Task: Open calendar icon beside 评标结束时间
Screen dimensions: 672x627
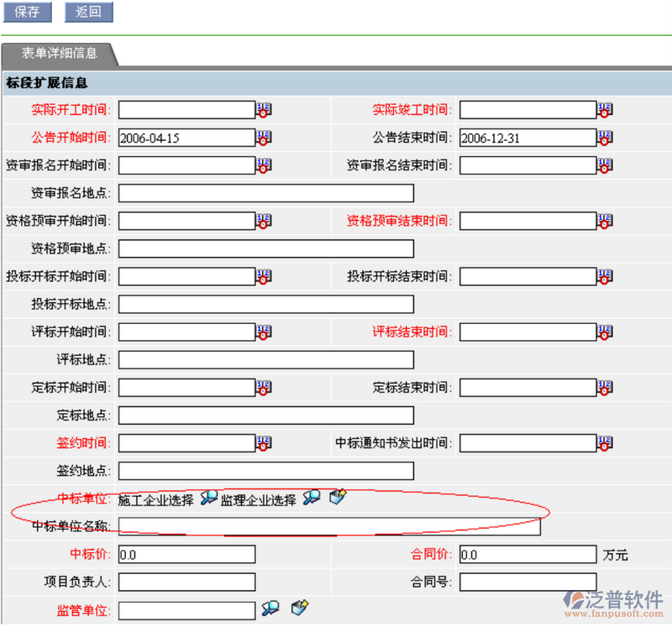Action: click(x=605, y=332)
